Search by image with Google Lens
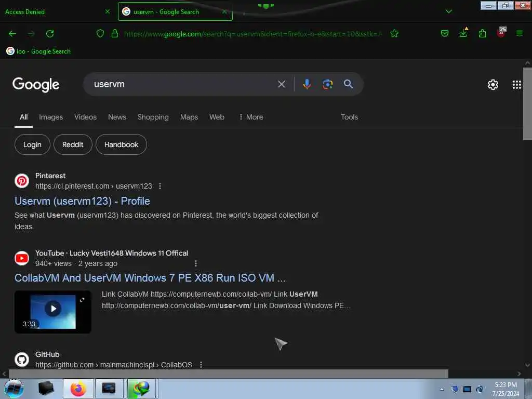Viewport: 532px width, 399px height. (327, 84)
